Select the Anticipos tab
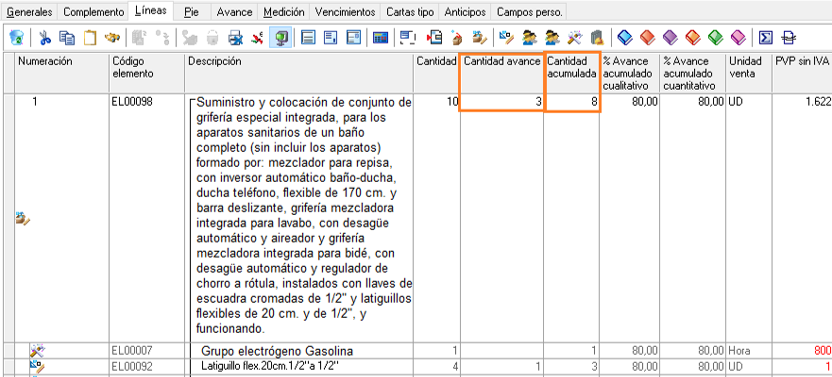This screenshot has width=832, height=377. (x=464, y=12)
